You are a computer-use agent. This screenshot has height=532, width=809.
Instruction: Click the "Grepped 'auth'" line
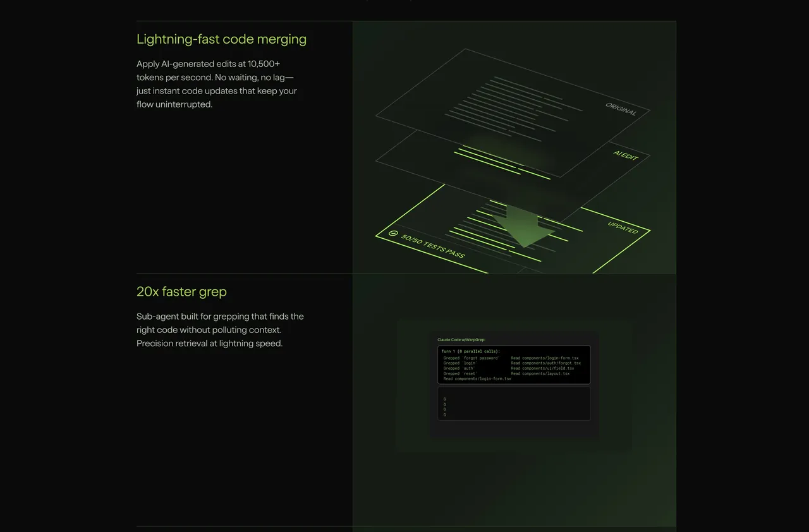pos(459,368)
